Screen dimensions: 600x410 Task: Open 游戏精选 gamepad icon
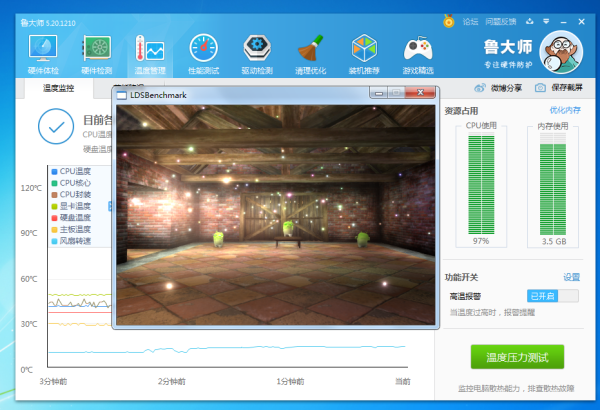pyautogui.click(x=418, y=54)
